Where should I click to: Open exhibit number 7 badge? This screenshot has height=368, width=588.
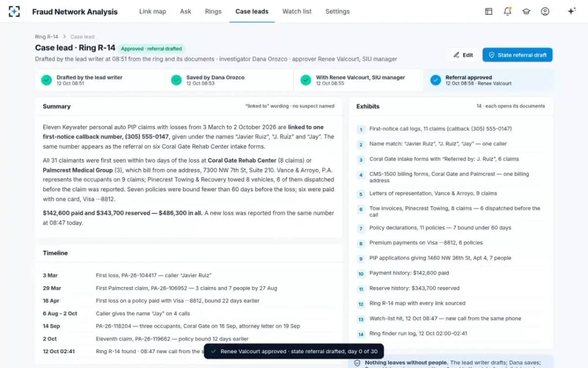(x=361, y=229)
